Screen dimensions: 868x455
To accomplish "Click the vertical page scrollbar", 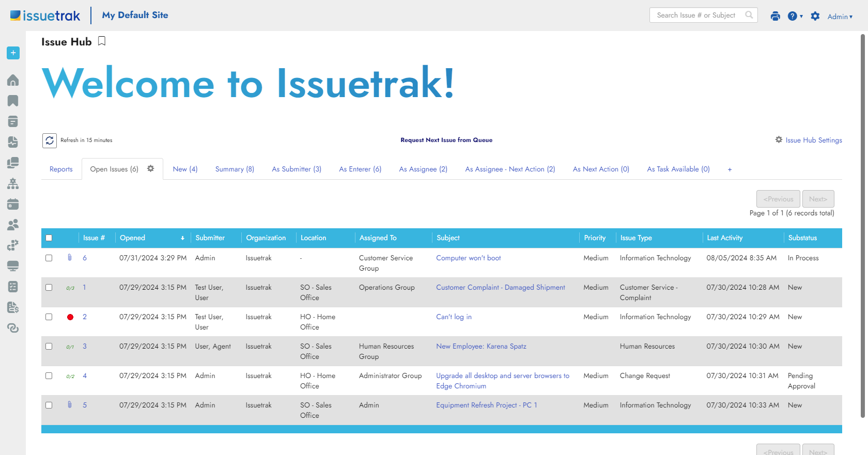I will (x=862, y=226).
